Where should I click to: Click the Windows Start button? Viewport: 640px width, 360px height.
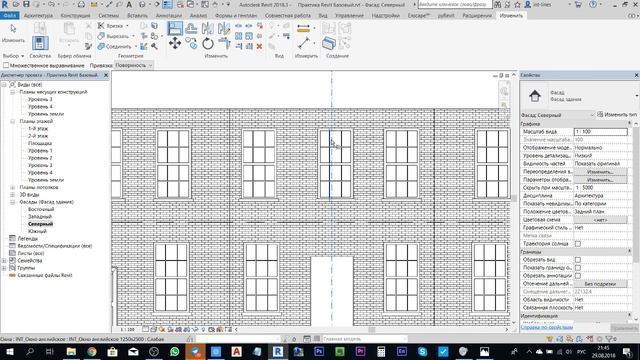click(x=9, y=351)
